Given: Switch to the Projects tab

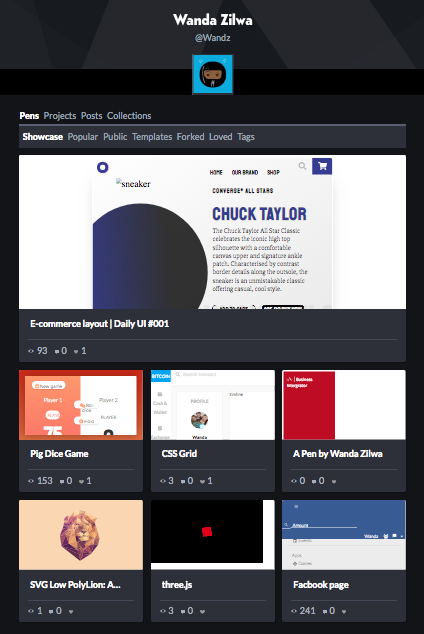Looking at the screenshot, I should tap(60, 116).
